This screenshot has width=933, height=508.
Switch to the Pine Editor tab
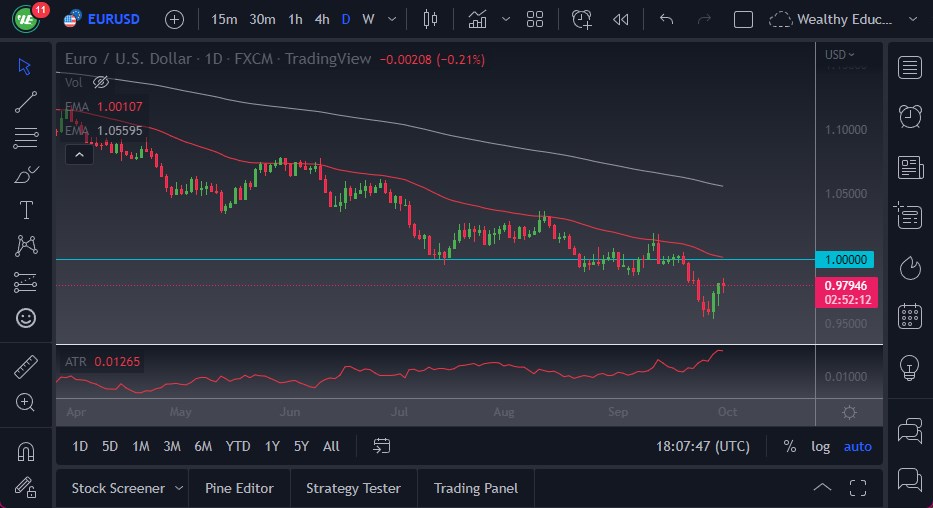[x=239, y=488]
